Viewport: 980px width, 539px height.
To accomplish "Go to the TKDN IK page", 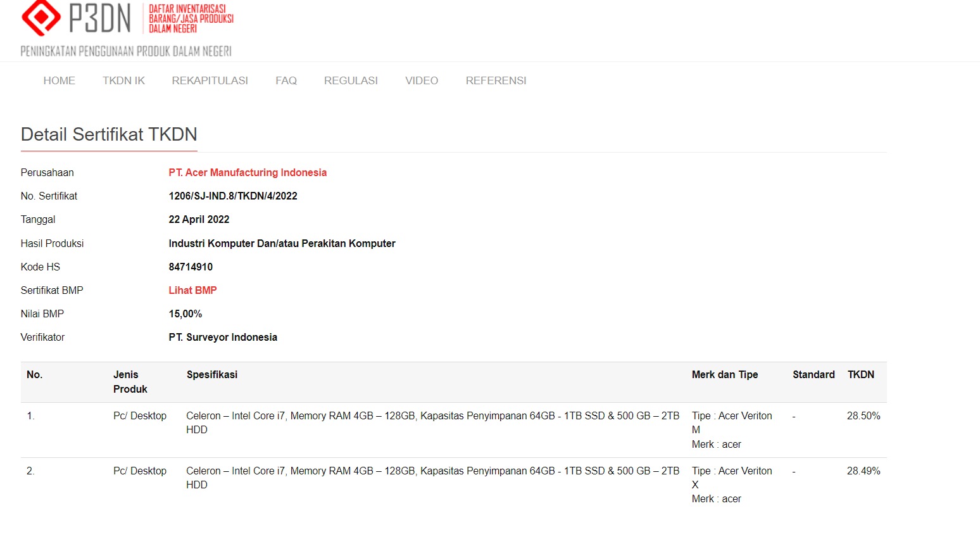I will coord(123,80).
